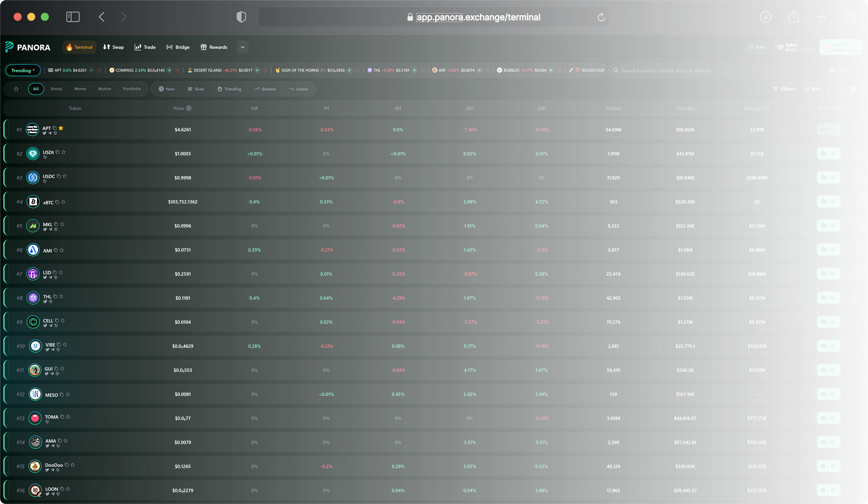Expand the more navigation menu chevron
Screen dimensions: 868x504
point(242,47)
